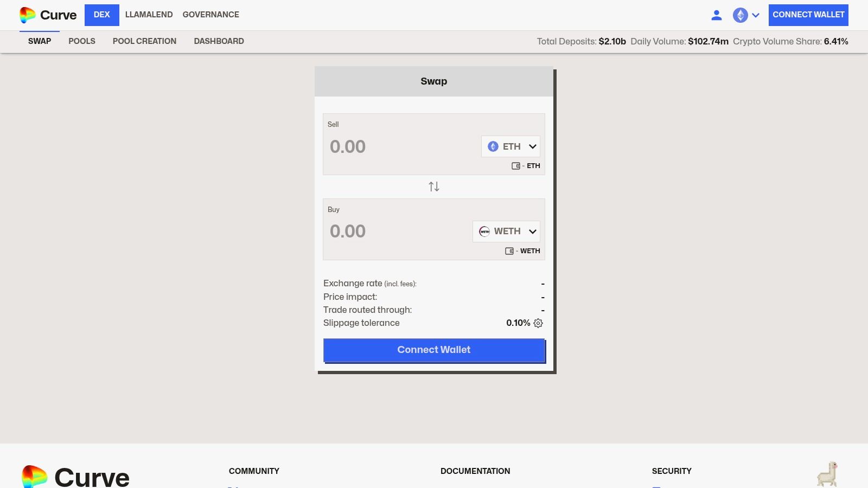Viewport: 868px width, 488px height.
Task: Open the WETH buy token selector
Action: coord(506,232)
